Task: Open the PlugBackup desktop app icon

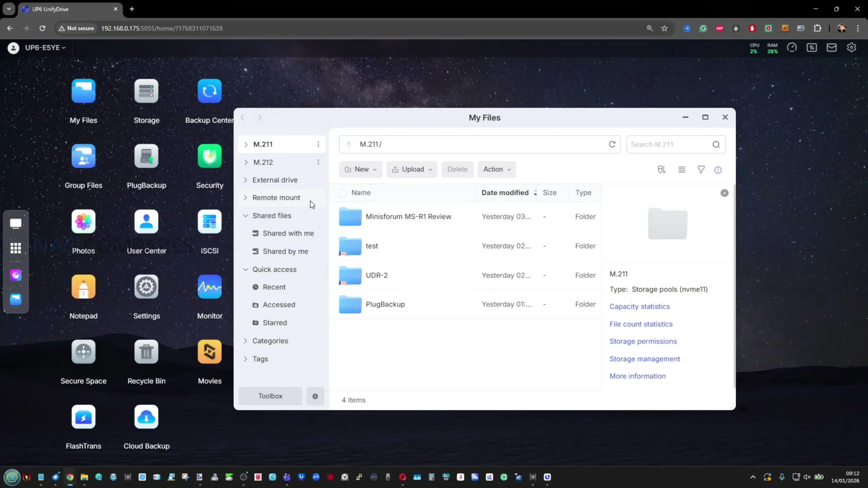Action: click(x=146, y=157)
